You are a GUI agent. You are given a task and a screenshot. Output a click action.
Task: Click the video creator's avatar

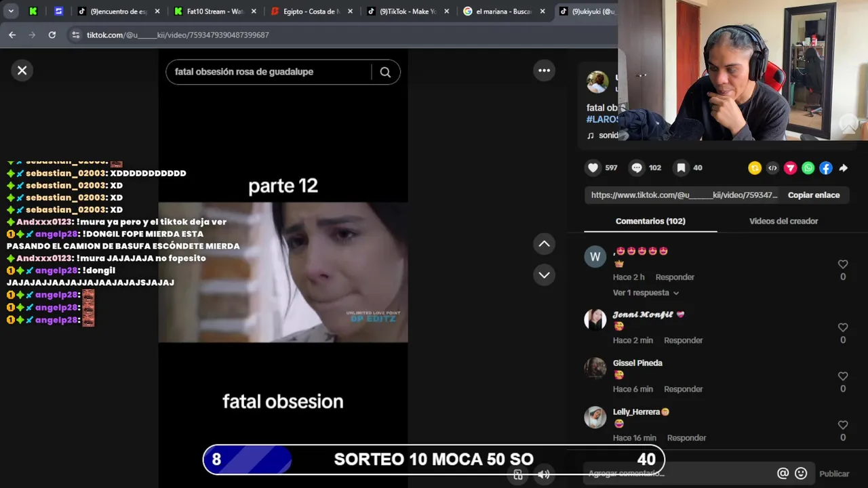597,82
